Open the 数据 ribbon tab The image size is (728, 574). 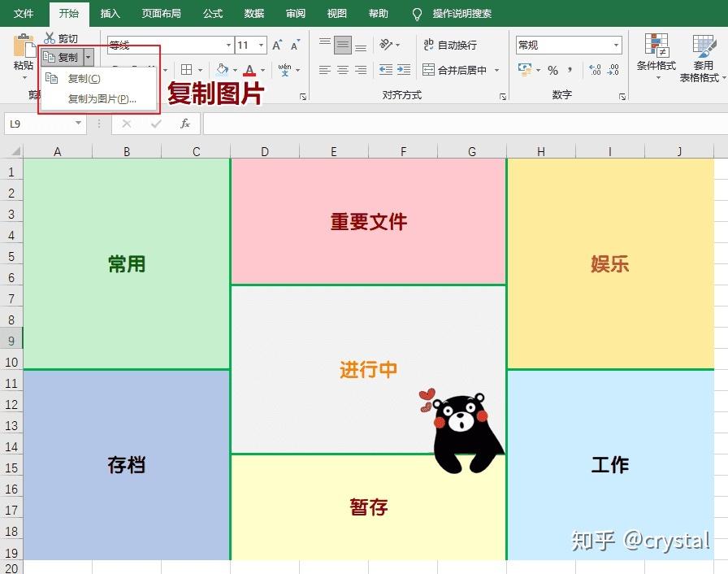click(x=253, y=13)
